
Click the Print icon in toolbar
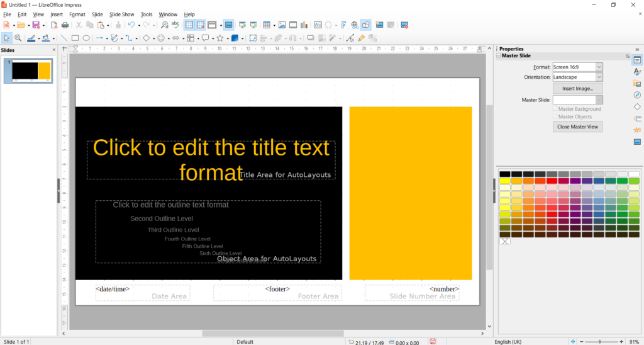(x=65, y=25)
